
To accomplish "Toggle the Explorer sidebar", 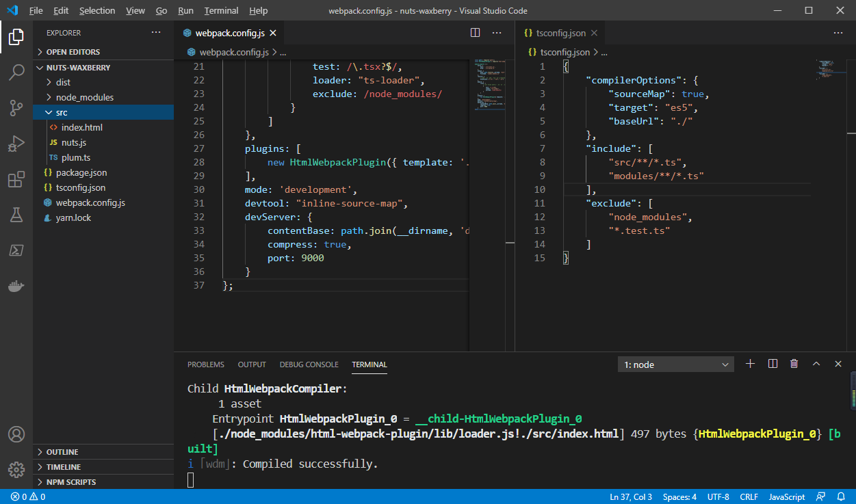I will (16, 38).
